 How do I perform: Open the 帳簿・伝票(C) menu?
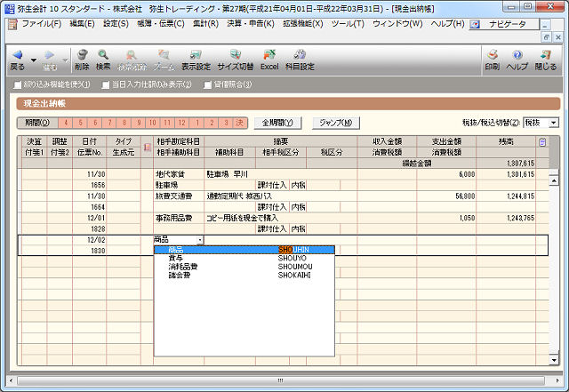[x=161, y=24]
